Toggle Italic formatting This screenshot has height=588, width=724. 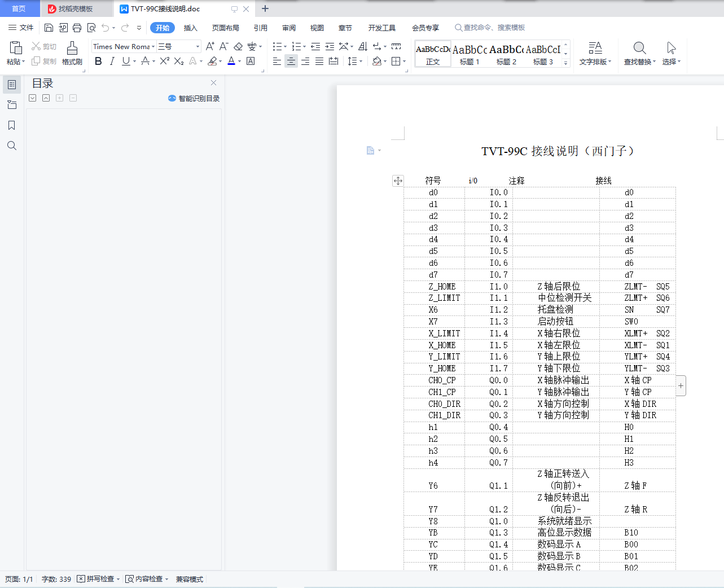click(x=112, y=61)
